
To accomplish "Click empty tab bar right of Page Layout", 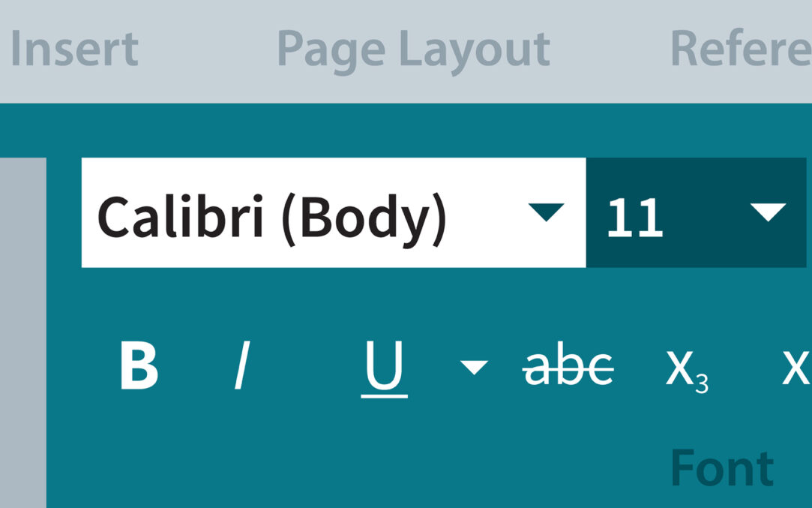I will (609, 50).
